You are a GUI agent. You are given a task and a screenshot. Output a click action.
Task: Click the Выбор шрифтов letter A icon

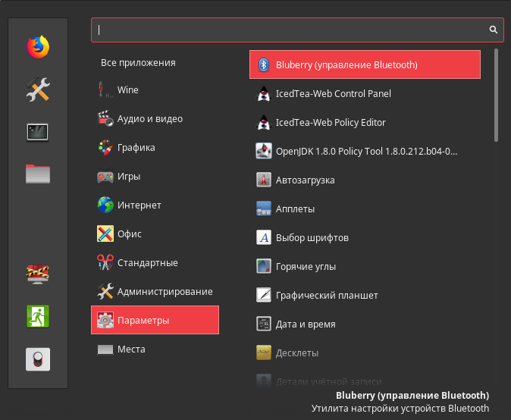point(264,237)
